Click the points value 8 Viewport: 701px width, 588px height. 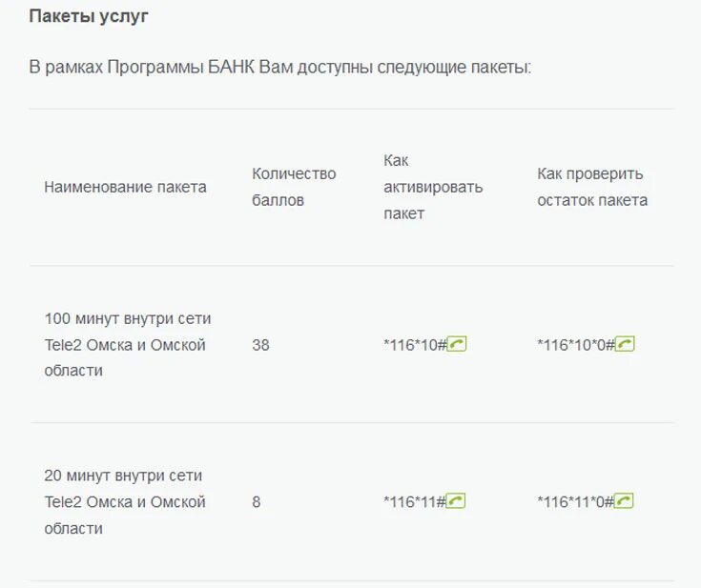coord(257,502)
